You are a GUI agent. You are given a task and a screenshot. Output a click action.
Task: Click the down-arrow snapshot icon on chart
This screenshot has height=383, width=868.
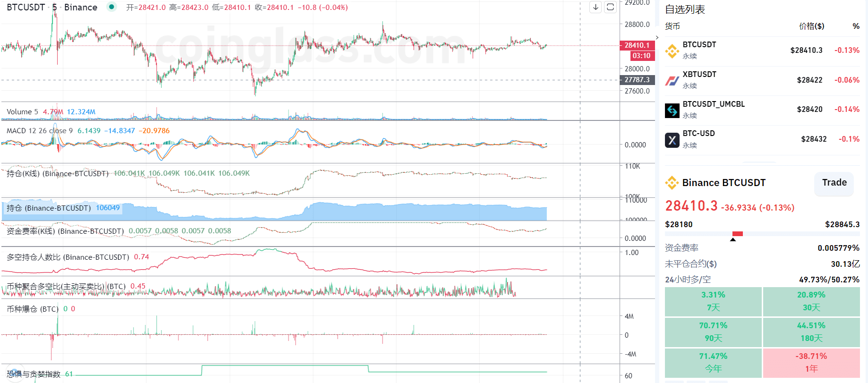[596, 7]
